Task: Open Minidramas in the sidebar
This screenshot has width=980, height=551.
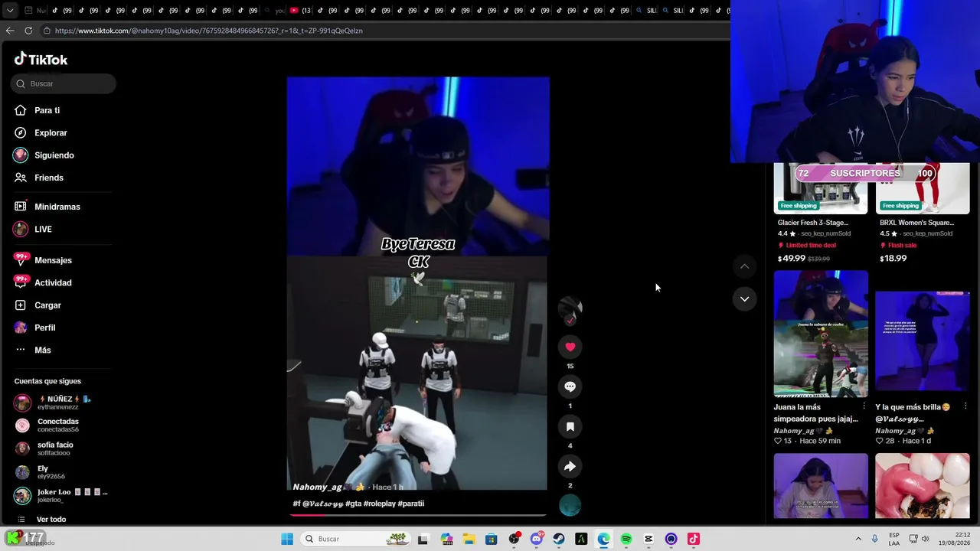Action: tap(47, 207)
